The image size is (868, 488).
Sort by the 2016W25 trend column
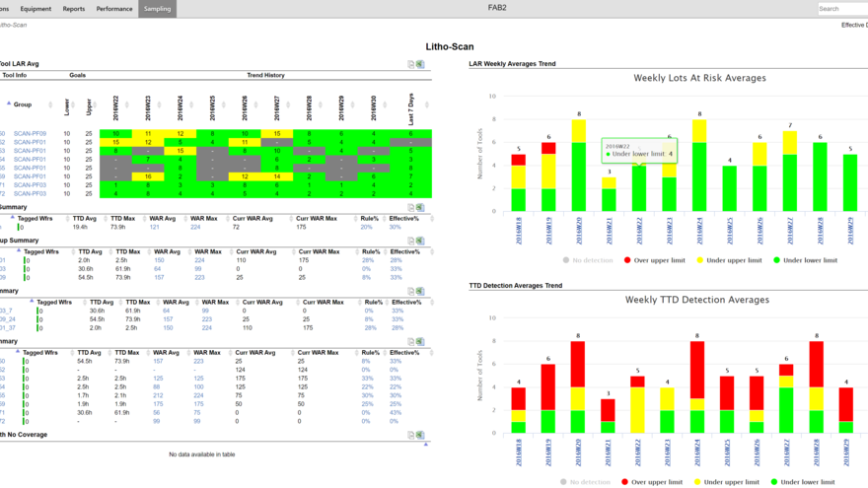pos(212,107)
